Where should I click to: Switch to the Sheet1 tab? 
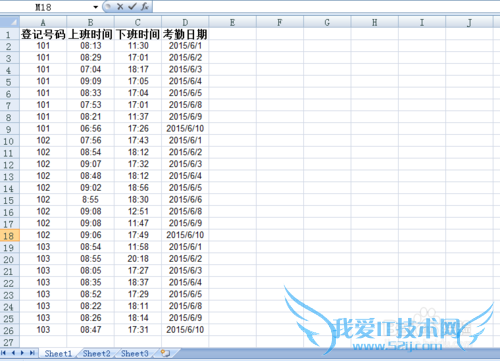[58, 353]
